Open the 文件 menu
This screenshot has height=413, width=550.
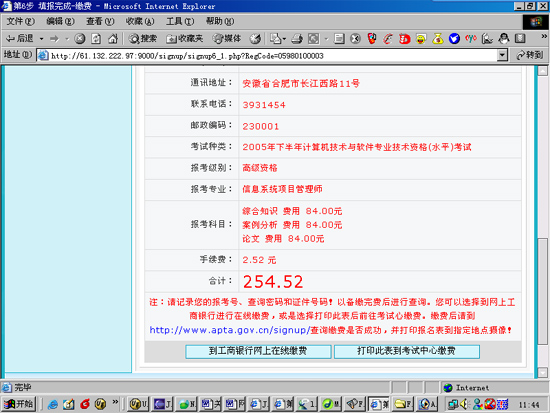20,21
